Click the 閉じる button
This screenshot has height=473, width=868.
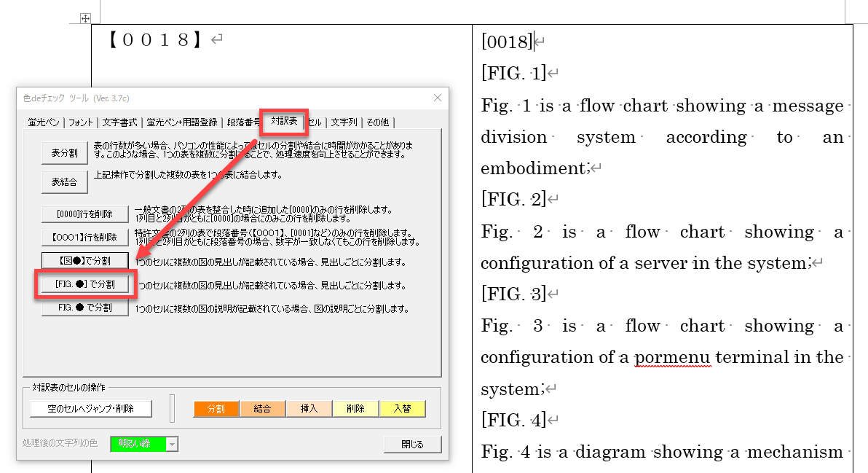pyautogui.click(x=412, y=444)
